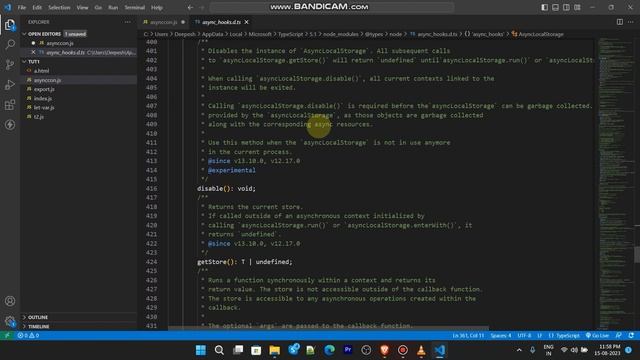Screen dimensions: 640x360
Task: Open Customize Layout button
Action: pyautogui.click(x=578, y=7)
